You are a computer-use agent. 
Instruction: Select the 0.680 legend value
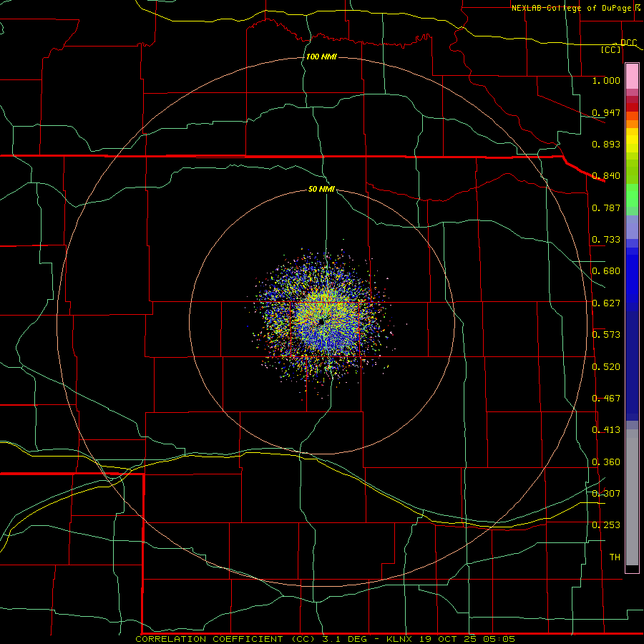[x=606, y=271]
